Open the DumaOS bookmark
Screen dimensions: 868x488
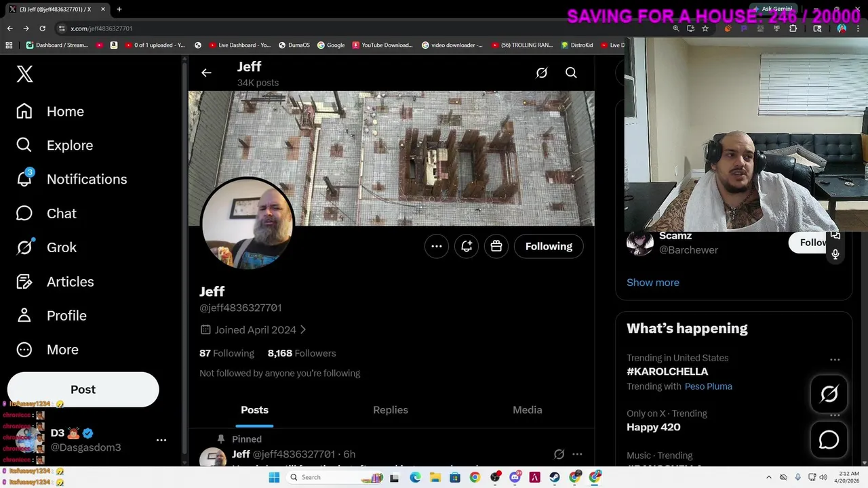point(294,45)
